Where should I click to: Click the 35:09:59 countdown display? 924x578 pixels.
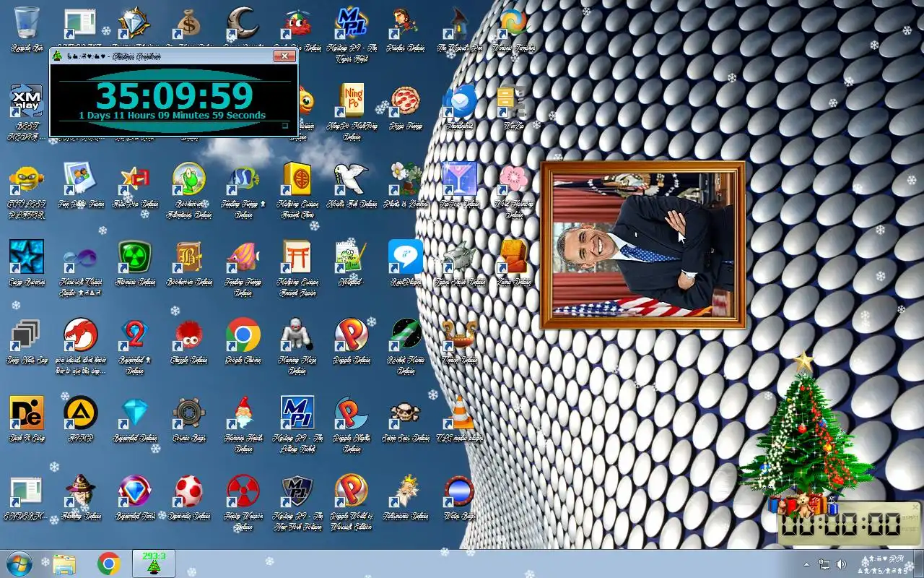[174, 96]
